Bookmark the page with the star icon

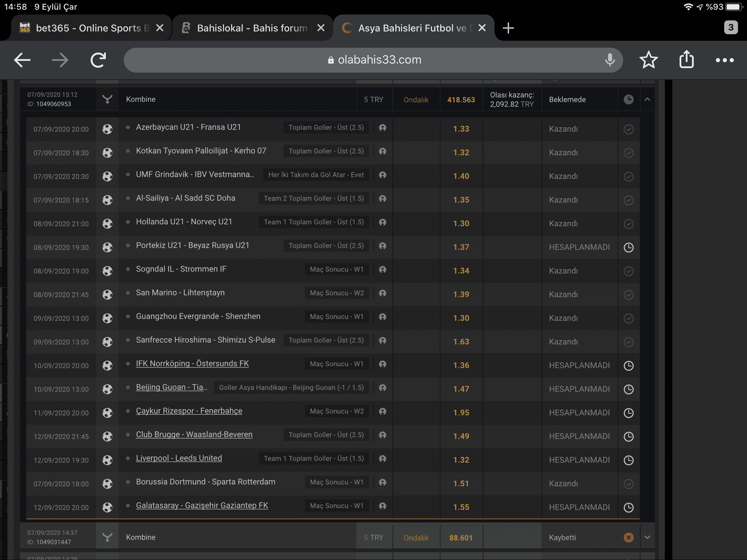(648, 60)
